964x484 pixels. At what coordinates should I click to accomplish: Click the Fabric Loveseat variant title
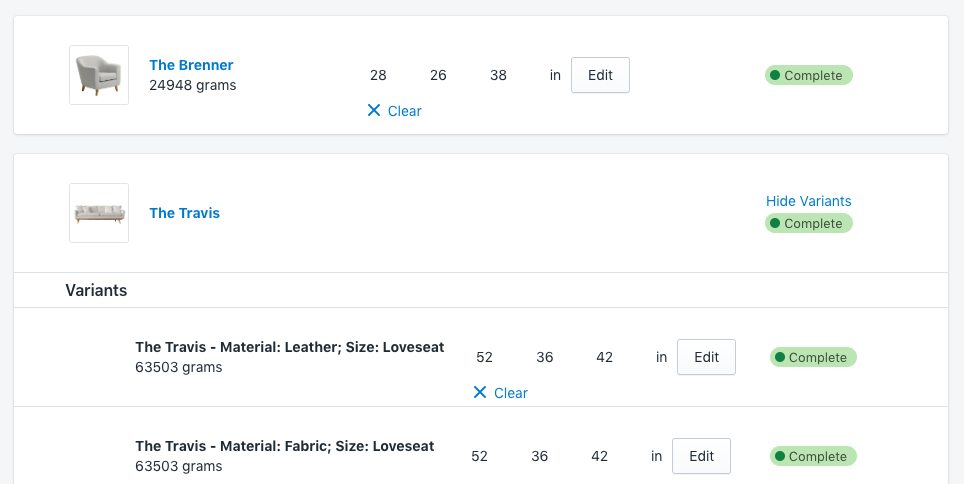tap(284, 446)
